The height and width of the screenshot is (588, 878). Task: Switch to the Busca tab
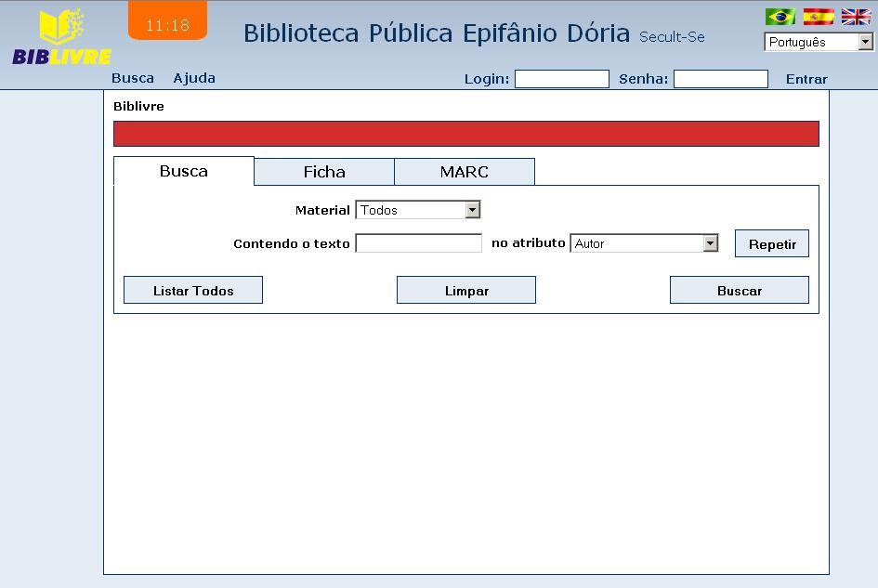[184, 171]
